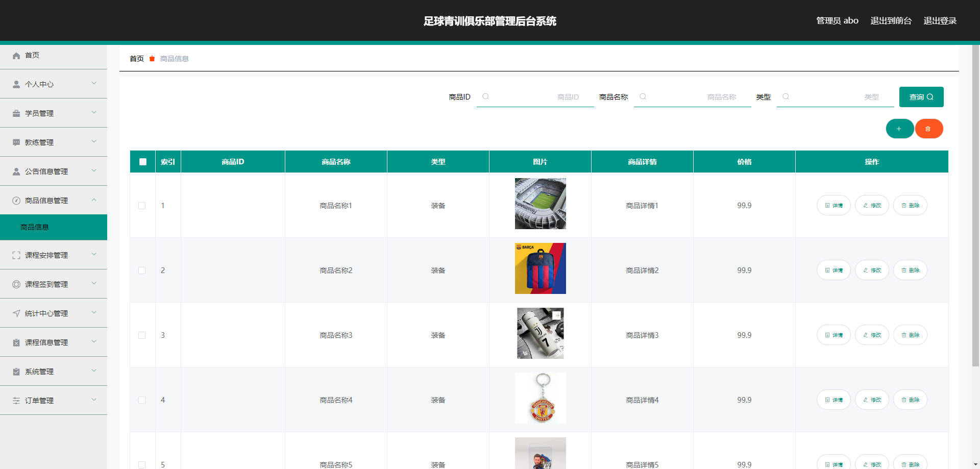Select the 商品信息 submenu item
The height and width of the screenshot is (469, 980).
tap(54, 227)
